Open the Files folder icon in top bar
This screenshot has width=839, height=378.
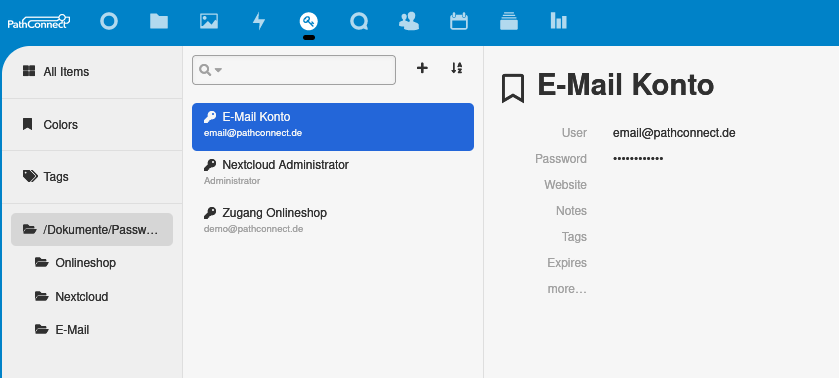pyautogui.click(x=159, y=21)
